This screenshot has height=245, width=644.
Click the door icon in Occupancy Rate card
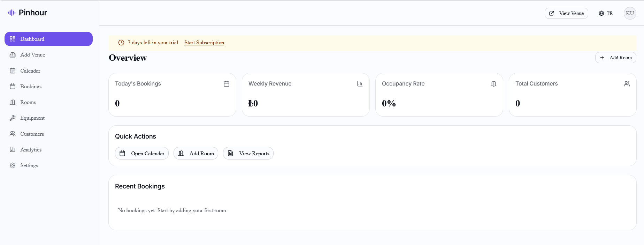(493, 84)
